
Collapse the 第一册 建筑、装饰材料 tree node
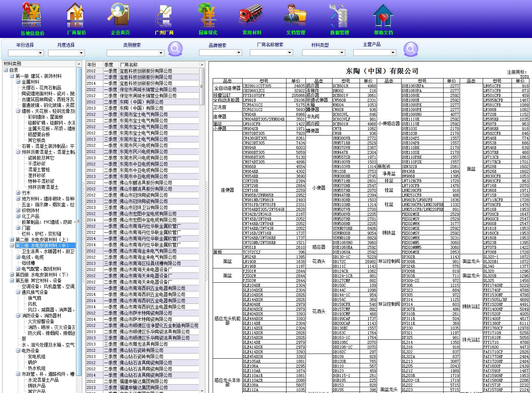coord(12,76)
